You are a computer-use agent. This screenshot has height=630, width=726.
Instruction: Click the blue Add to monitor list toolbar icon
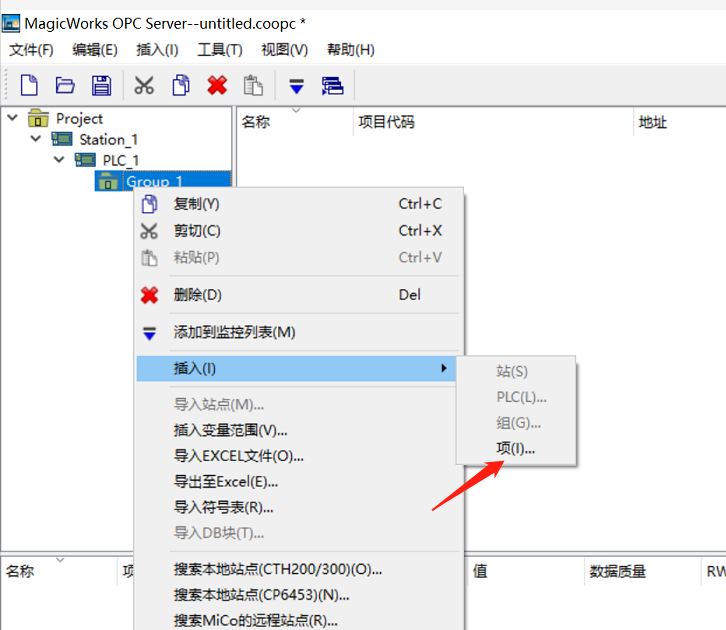click(x=296, y=86)
